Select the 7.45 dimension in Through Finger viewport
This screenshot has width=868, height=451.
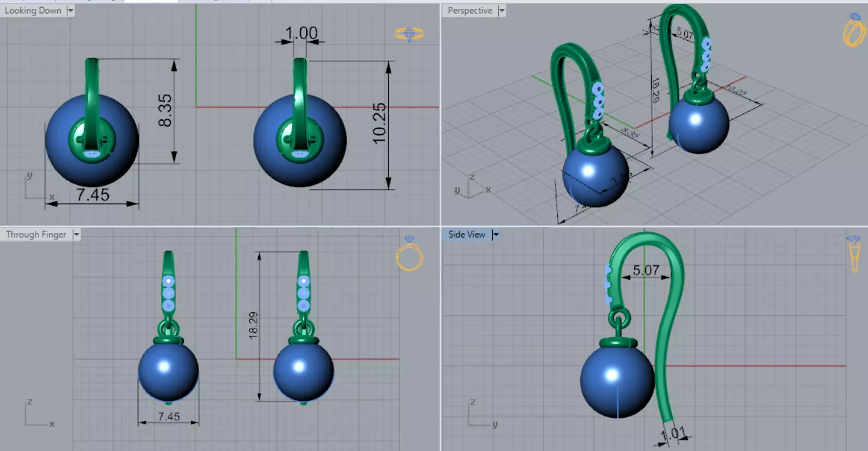168,417
